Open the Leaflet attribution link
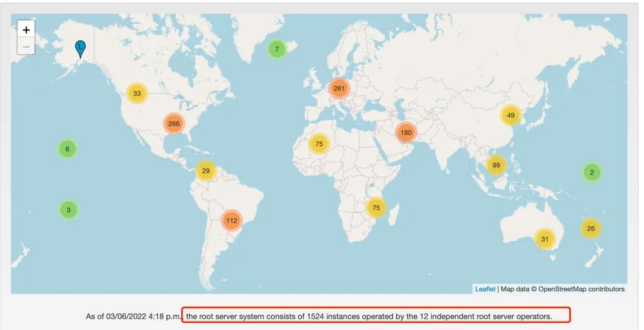This screenshot has width=644, height=330. [x=485, y=289]
